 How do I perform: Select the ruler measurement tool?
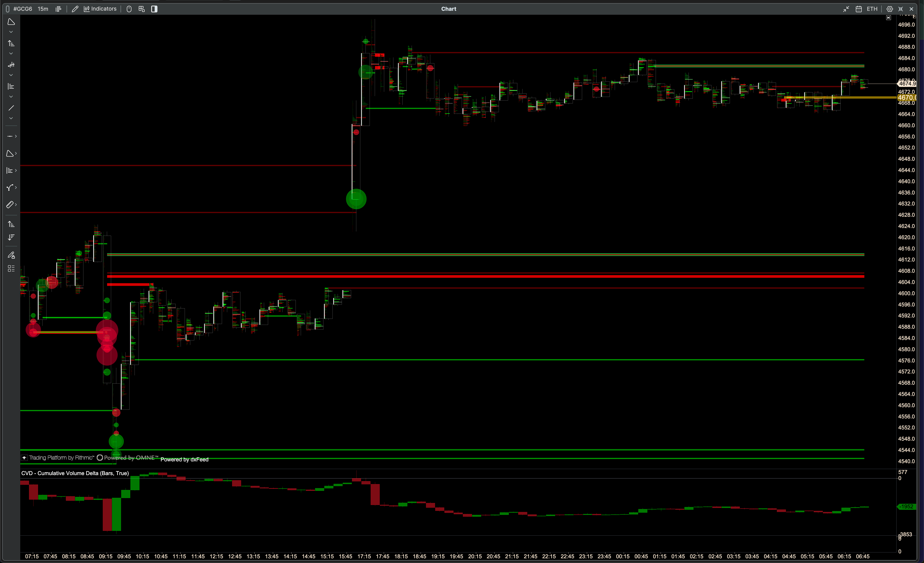tap(10, 205)
